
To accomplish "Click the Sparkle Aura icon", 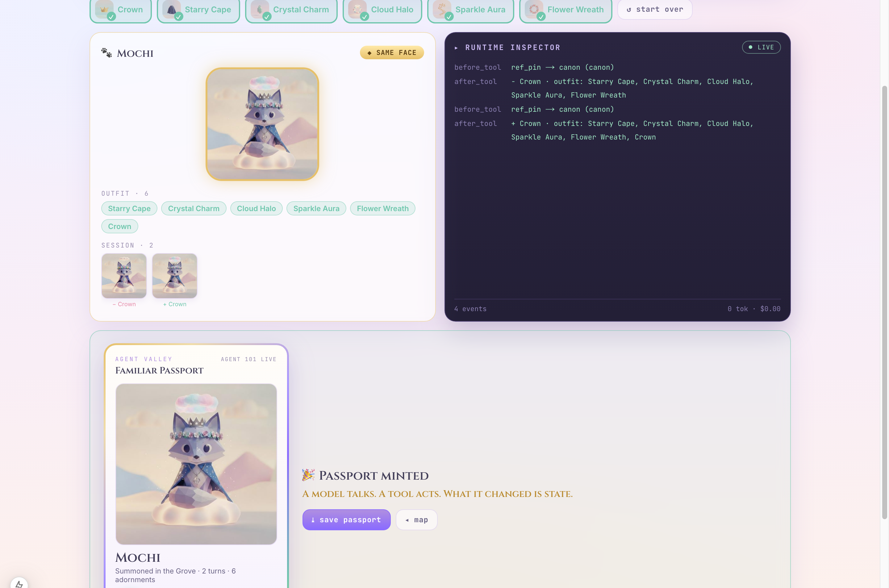I will point(442,9).
